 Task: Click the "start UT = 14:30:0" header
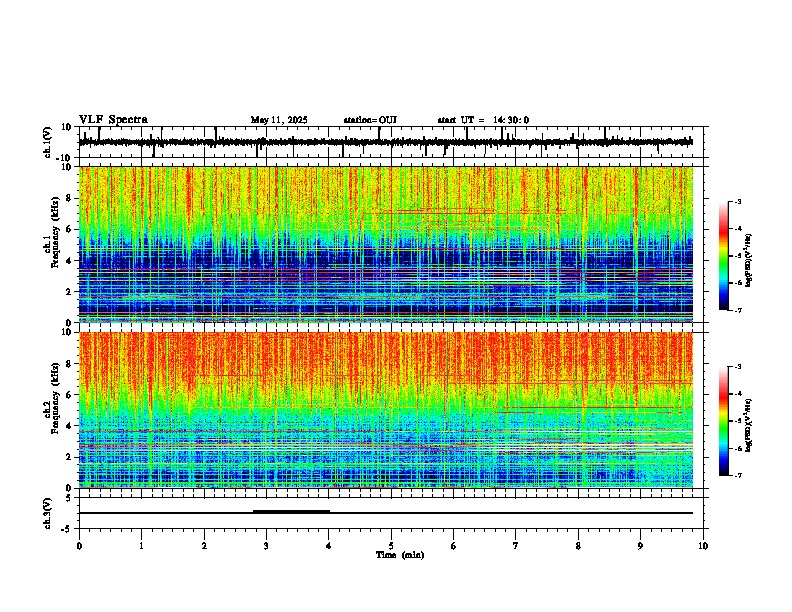point(483,120)
